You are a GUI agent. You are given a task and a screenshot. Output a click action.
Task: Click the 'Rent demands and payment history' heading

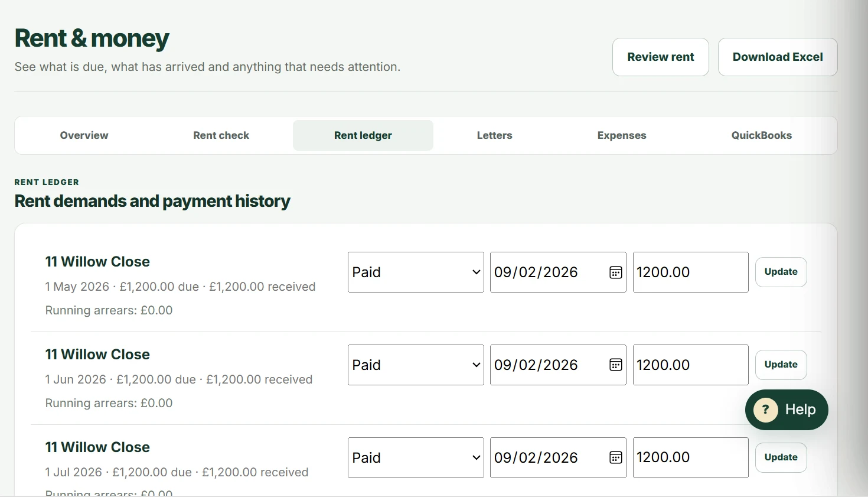point(152,202)
